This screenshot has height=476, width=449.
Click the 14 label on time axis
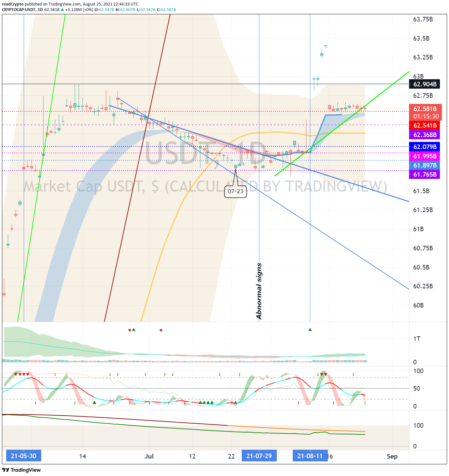[83, 456]
